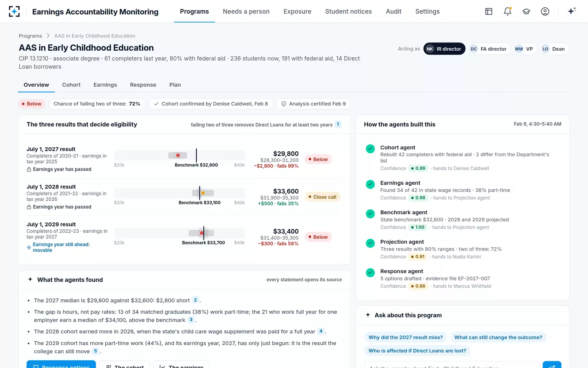Open the Programs top navigation

click(x=194, y=11)
